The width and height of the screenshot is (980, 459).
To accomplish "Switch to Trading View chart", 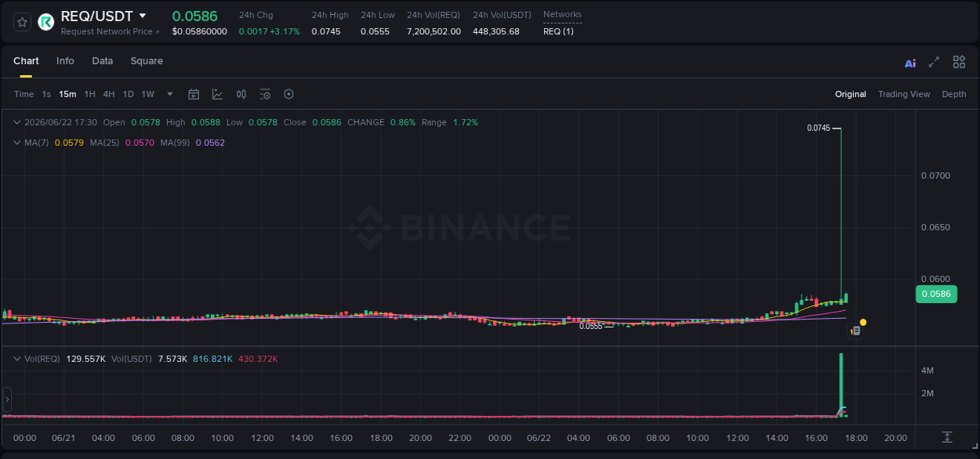I will tap(904, 94).
